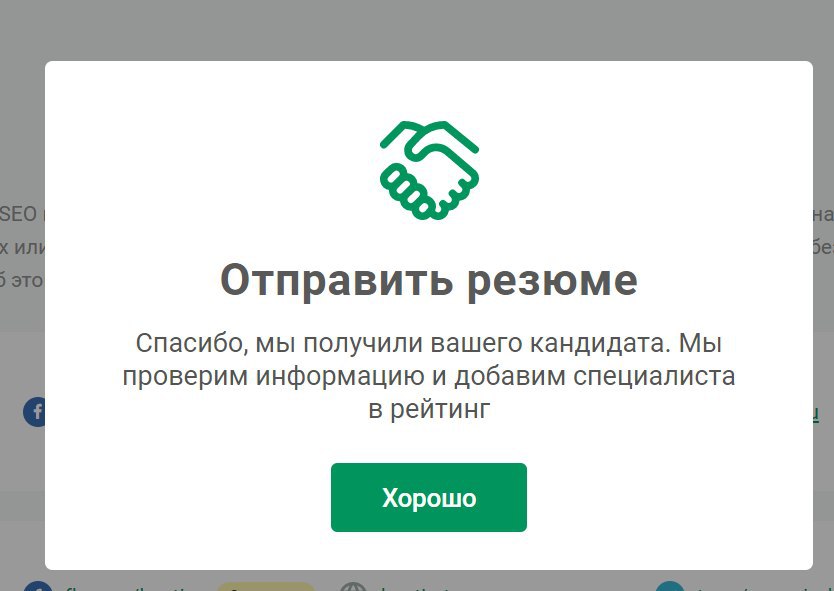
Task: Click the underlined green link right of dialog
Action: tap(816, 413)
